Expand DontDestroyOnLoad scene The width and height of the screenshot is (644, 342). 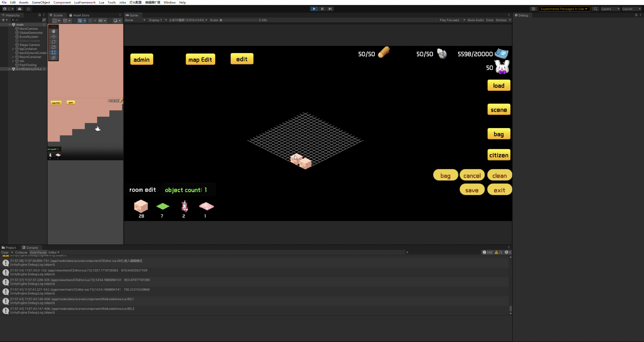(x=10, y=69)
